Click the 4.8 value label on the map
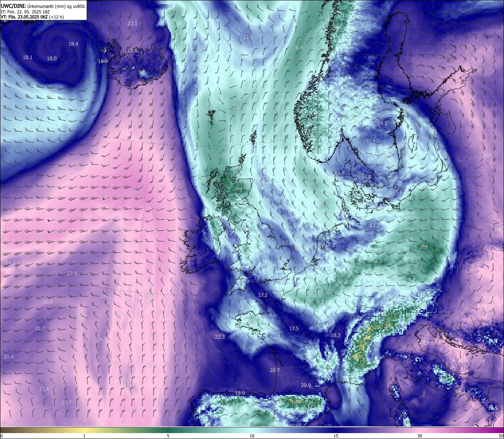 click(412, 279)
